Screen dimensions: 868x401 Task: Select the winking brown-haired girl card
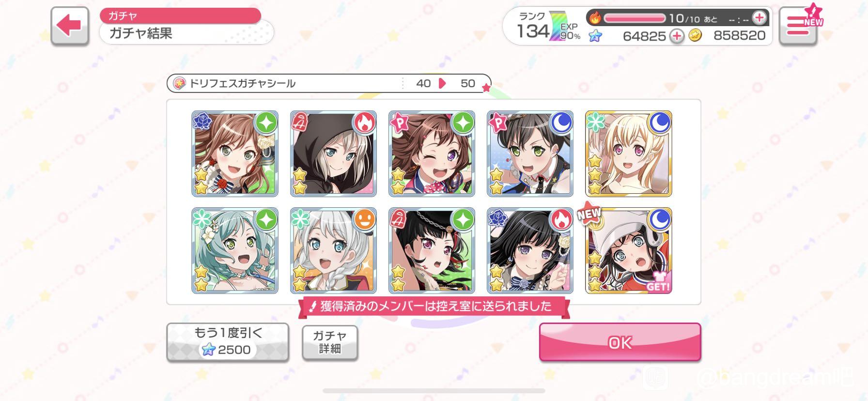[x=432, y=154]
